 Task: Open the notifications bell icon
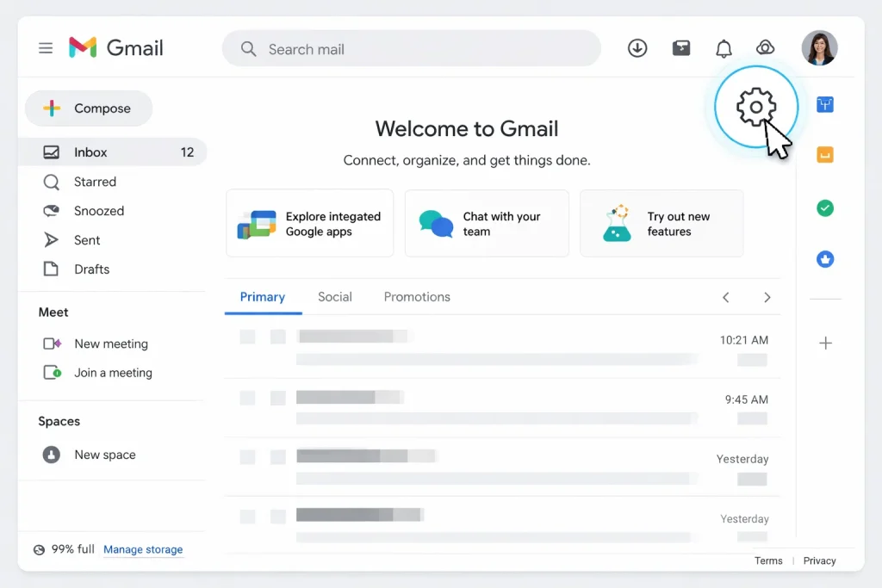click(724, 48)
